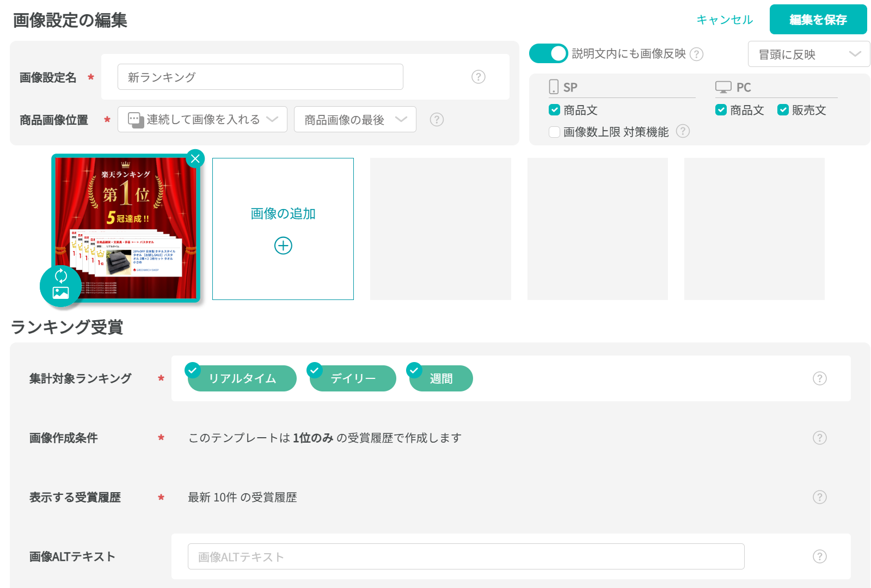Open 冒頭に反映 dropdown

(809, 54)
